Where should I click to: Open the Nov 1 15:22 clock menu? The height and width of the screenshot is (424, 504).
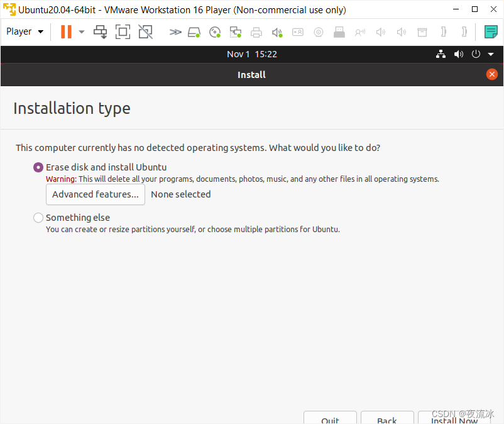click(x=252, y=54)
